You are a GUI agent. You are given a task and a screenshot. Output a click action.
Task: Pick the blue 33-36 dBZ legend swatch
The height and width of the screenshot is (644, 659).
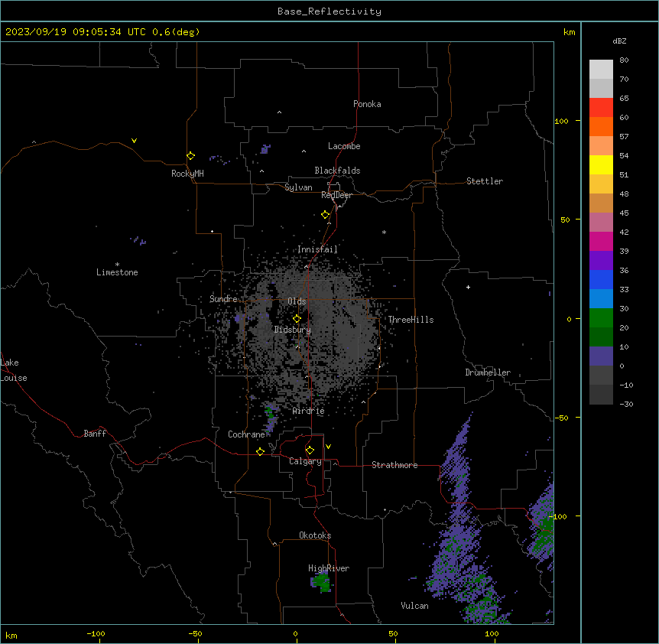pos(601,279)
